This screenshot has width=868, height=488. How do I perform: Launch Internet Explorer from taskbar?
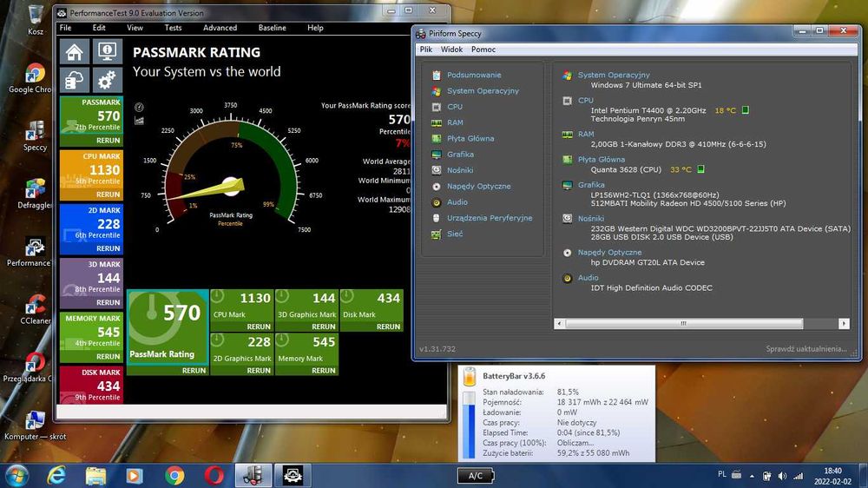pos(56,476)
